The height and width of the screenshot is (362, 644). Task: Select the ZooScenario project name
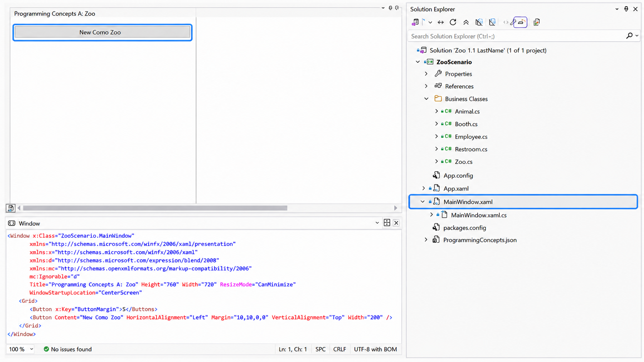pyautogui.click(x=454, y=62)
